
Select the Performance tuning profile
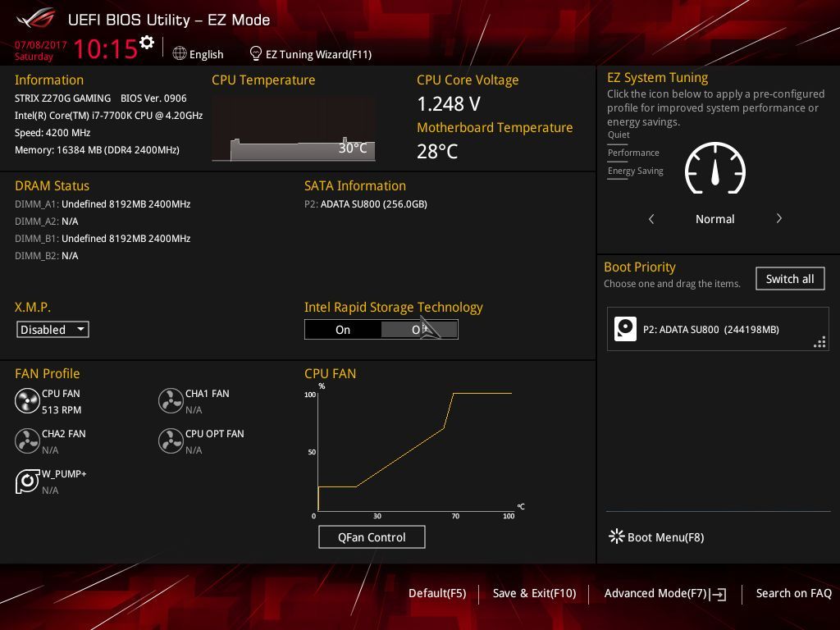(x=633, y=153)
